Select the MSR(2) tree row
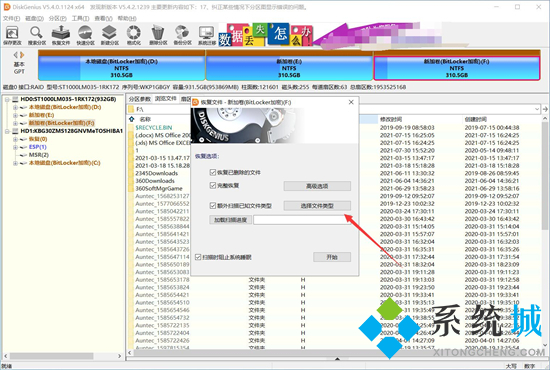The height and width of the screenshot is (370, 550). click(x=39, y=155)
